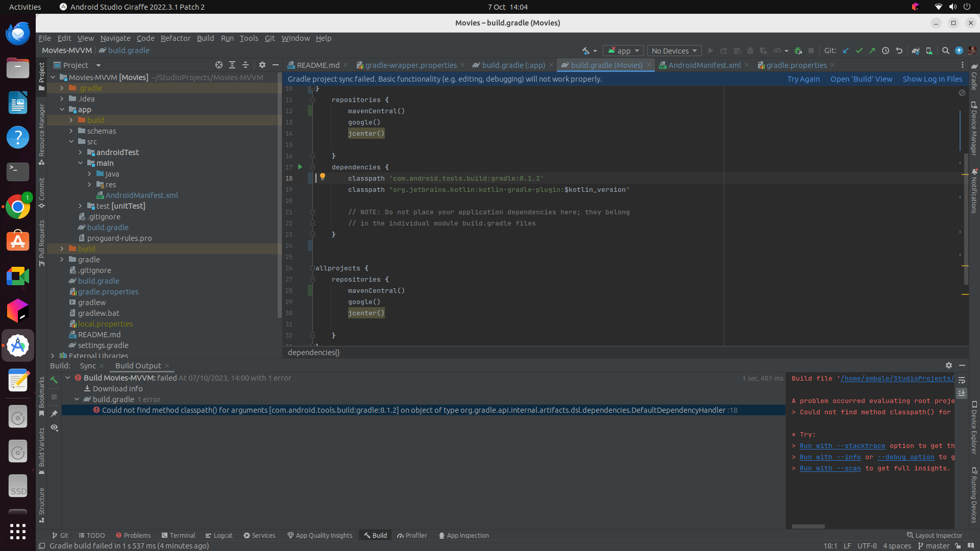Viewport: 980px width, 551px height.
Task: Open Device Manager toolbar icon
Action: click(x=929, y=51)
